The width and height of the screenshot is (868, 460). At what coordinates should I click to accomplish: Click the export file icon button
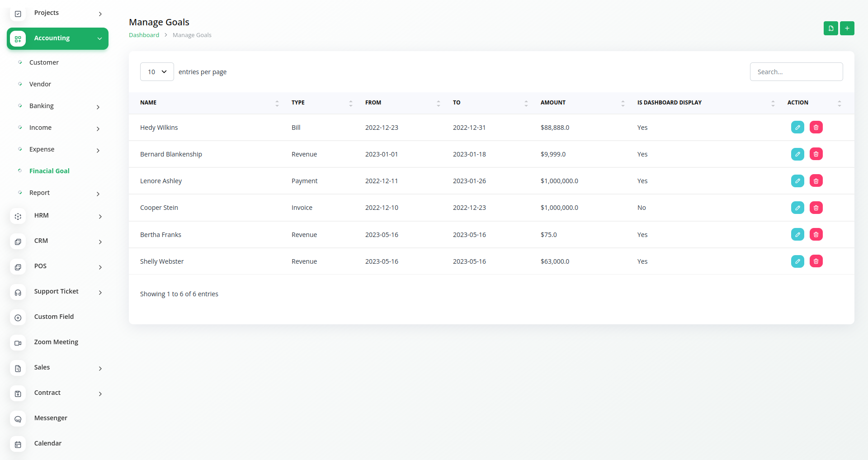coord(830,28)
